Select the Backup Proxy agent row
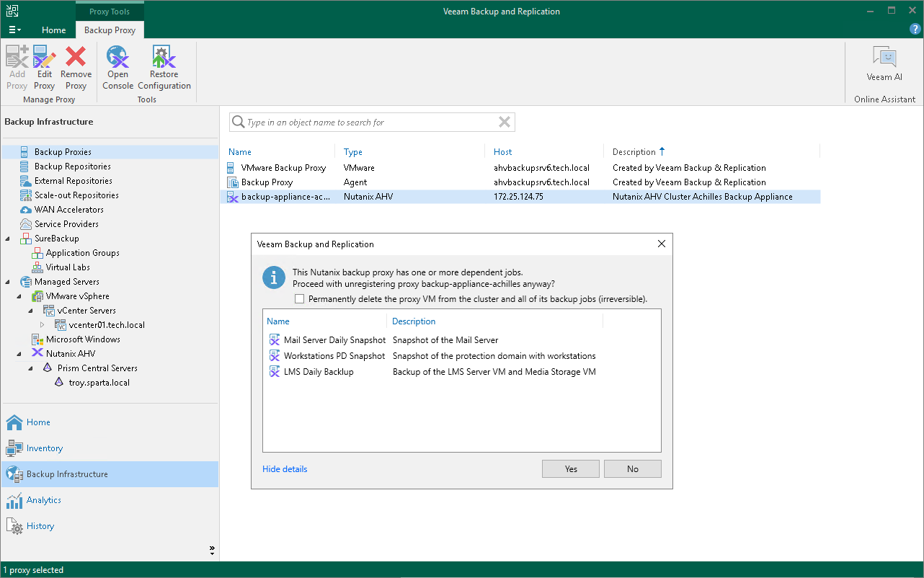This screenshot has height=578, width=924. point(520,182)
